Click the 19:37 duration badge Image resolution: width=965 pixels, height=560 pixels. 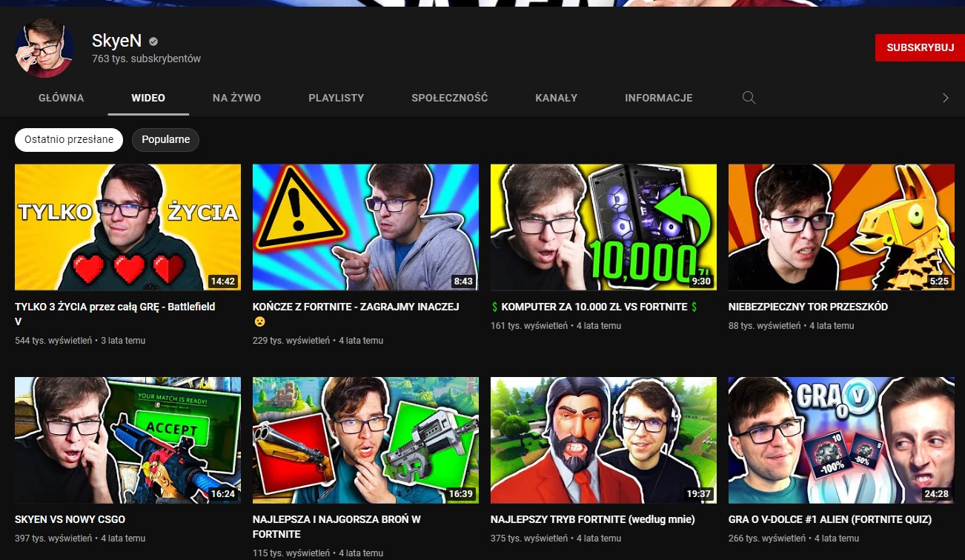click(x=698, y=494)
